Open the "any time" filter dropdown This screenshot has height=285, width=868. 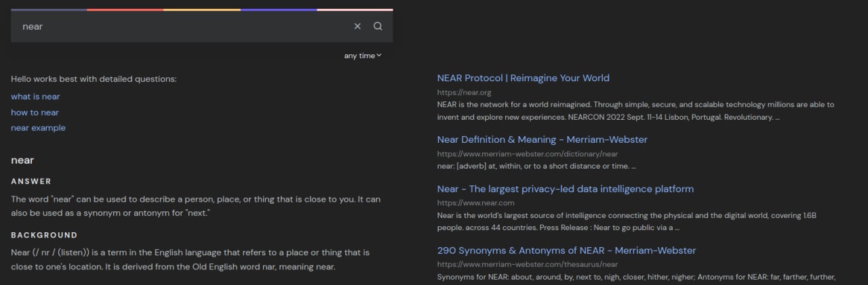(x=363, y=56)
